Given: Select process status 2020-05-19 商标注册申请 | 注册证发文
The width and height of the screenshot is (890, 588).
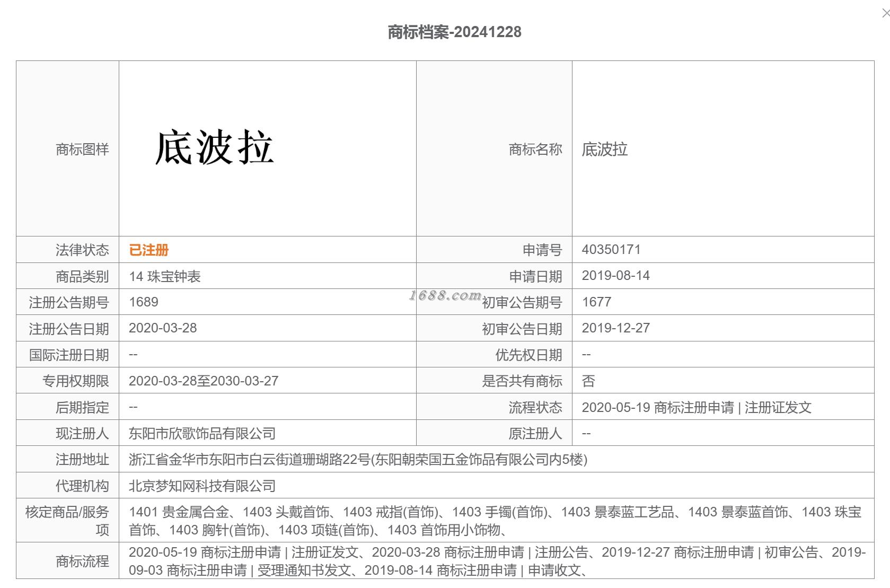Looking at the screenshot, I should pos(697,407).
